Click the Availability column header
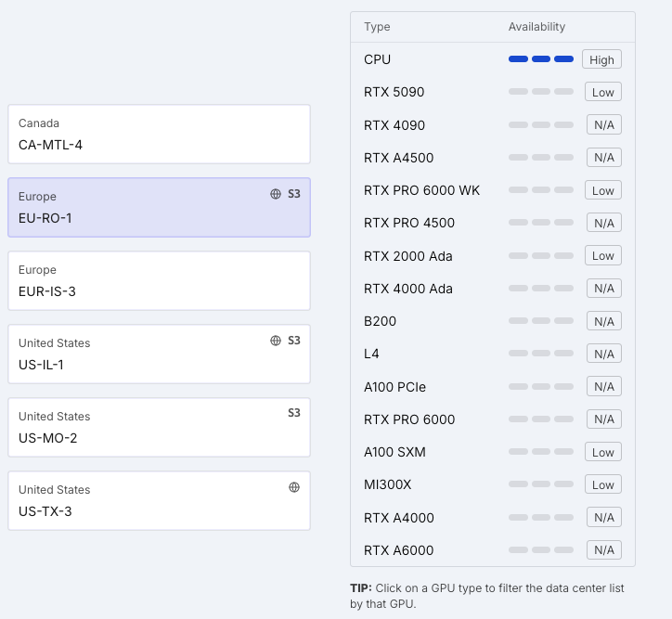This screenshot has width=672, height=619. (x=536, y=27)
